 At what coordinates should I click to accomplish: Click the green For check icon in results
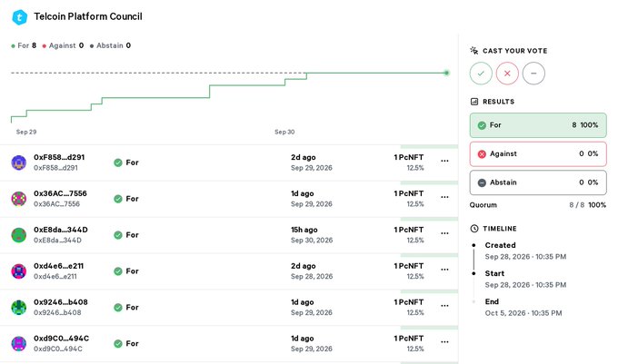pos(482,125)
